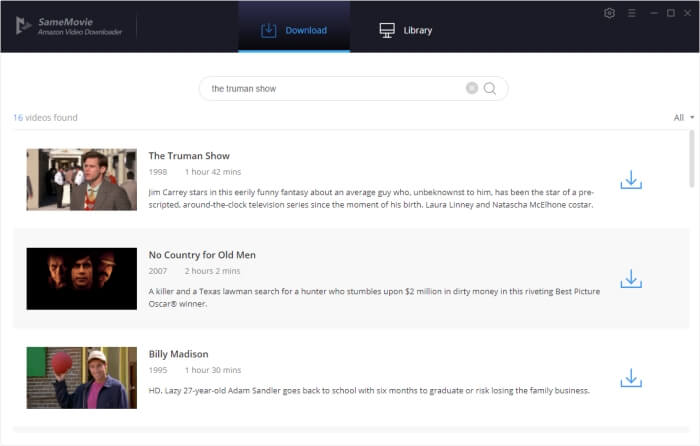
Task: Select No Country for Old Men thumbnail
Action: point(81,279)
